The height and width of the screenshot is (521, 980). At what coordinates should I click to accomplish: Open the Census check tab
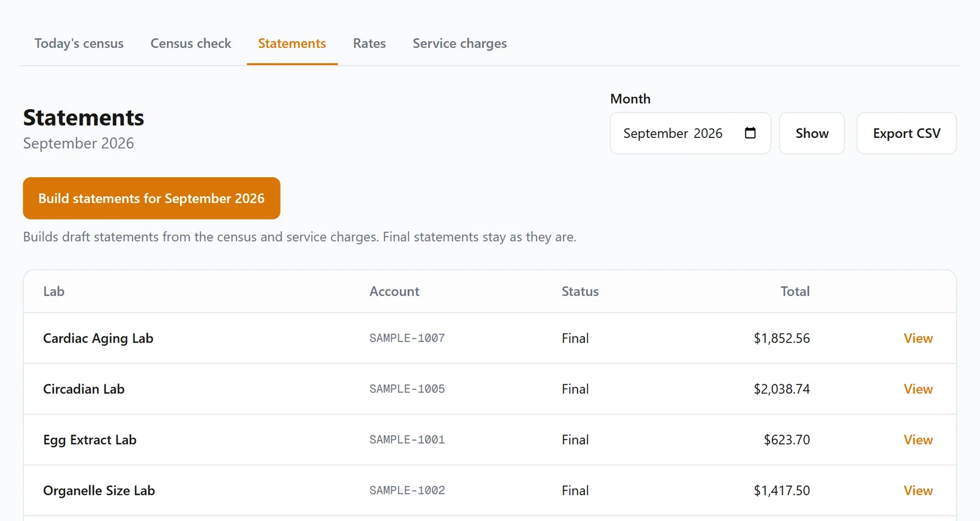(191, 44)
